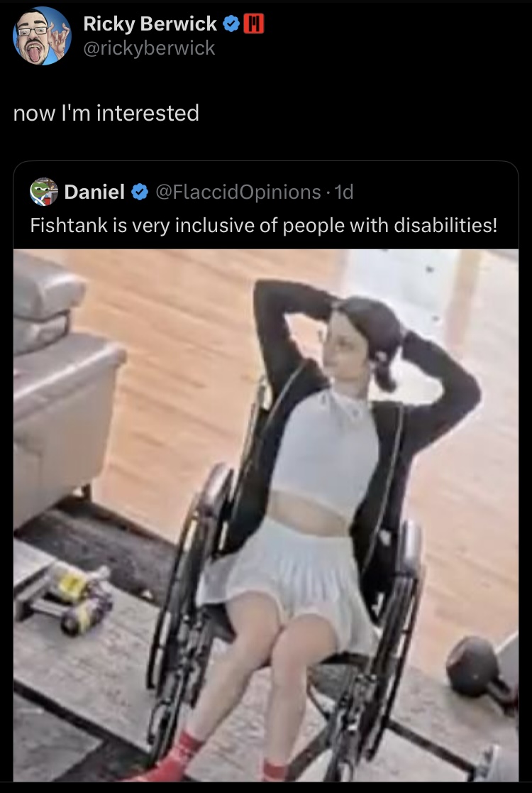Click the verified checkmark next to Daniel
The image size is (532, 793).
click(140, 192)
